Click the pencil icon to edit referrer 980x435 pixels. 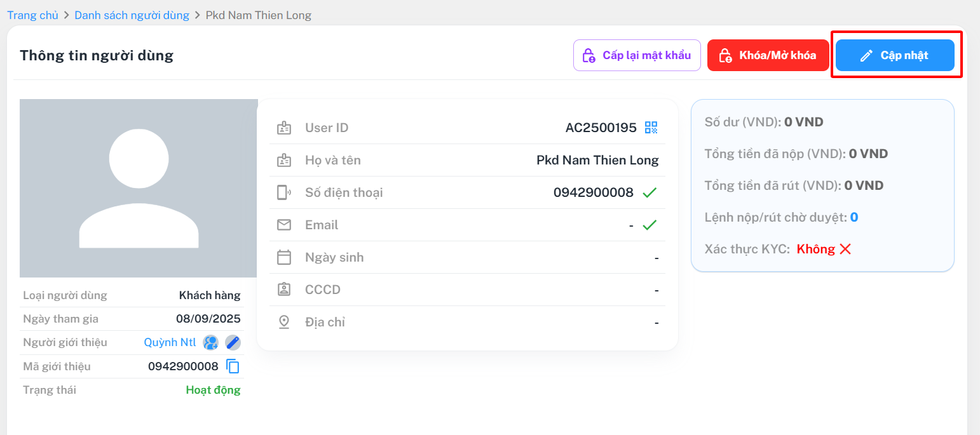pos(233,343)
